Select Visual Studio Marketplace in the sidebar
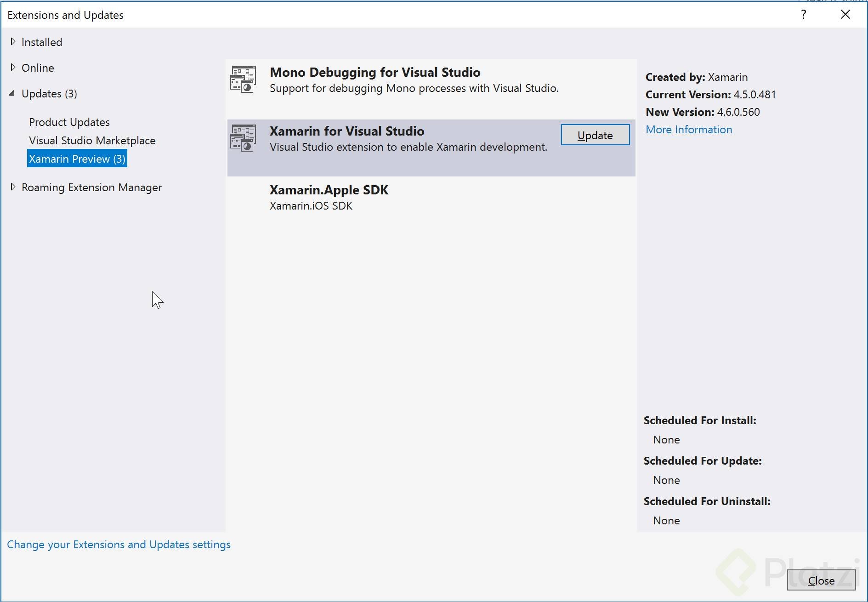This screenshot has height=602, width=868. point(92,140)
